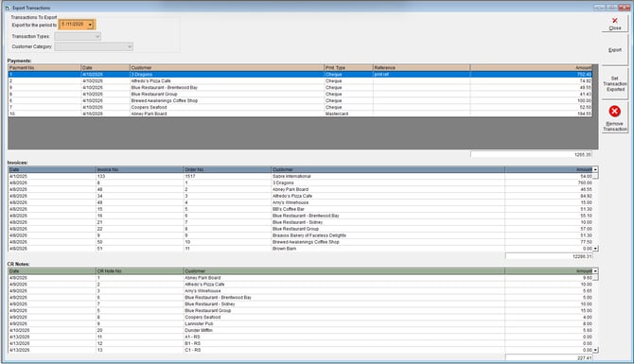Viewport: 634px width, 364px height.
Task: Click the CR Notes total amount field
Action: (549, 358)
